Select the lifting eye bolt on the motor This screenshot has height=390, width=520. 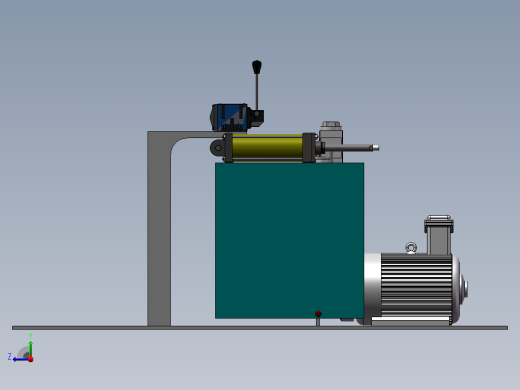point(411,248)
